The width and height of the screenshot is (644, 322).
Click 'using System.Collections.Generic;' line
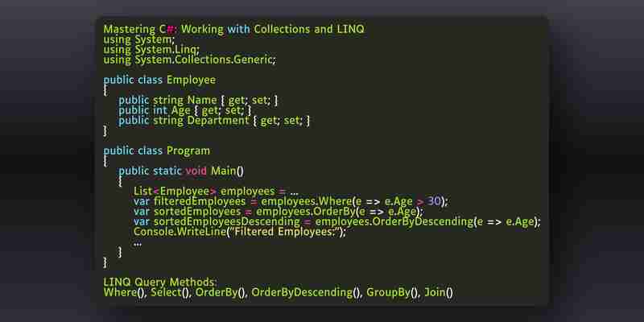[190, 60]
